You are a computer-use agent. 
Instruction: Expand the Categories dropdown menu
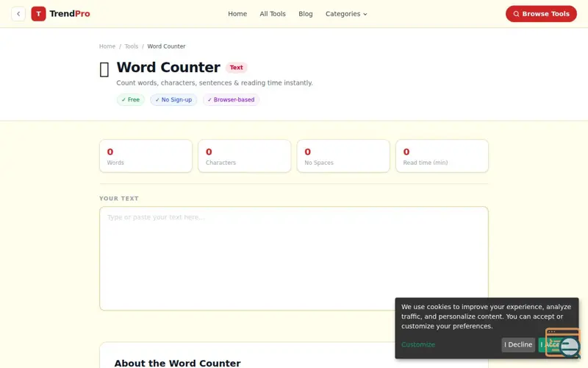346,14
